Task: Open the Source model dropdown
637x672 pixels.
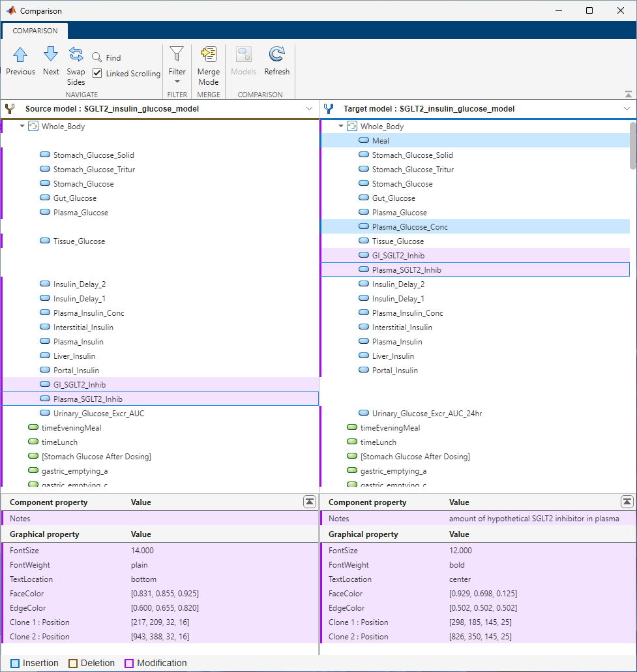Action: (x=310, y=109)
